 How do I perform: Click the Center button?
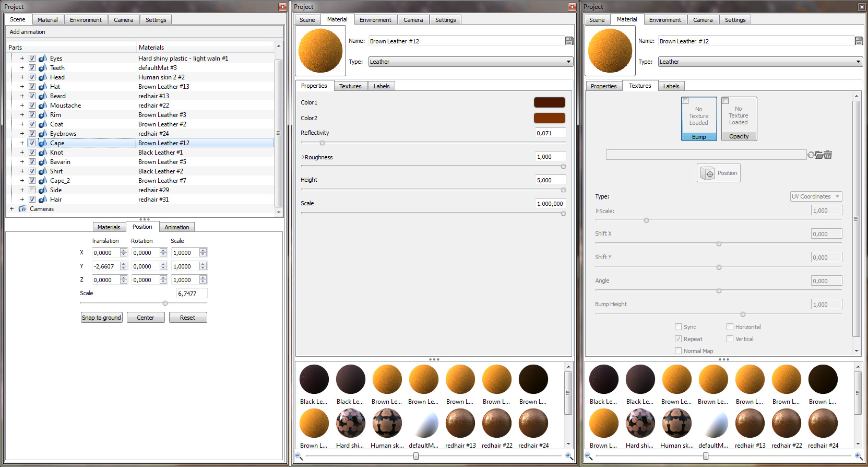(x=145, y=318)
